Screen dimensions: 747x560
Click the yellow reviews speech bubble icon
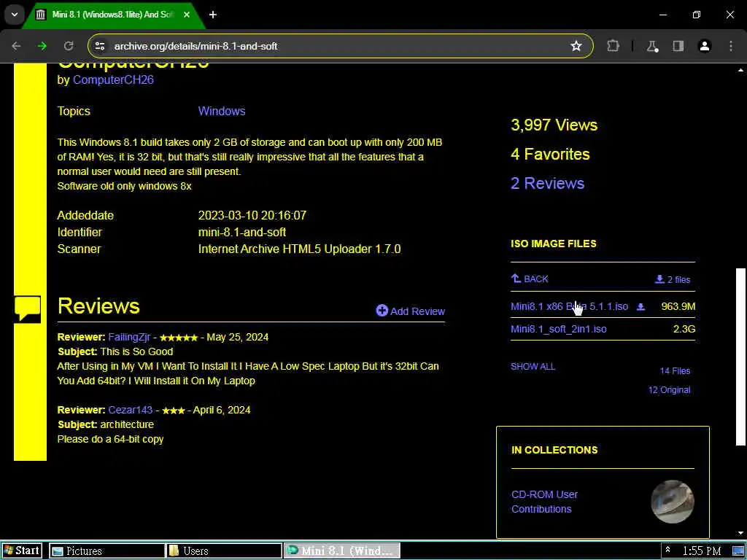click(28, 308)
